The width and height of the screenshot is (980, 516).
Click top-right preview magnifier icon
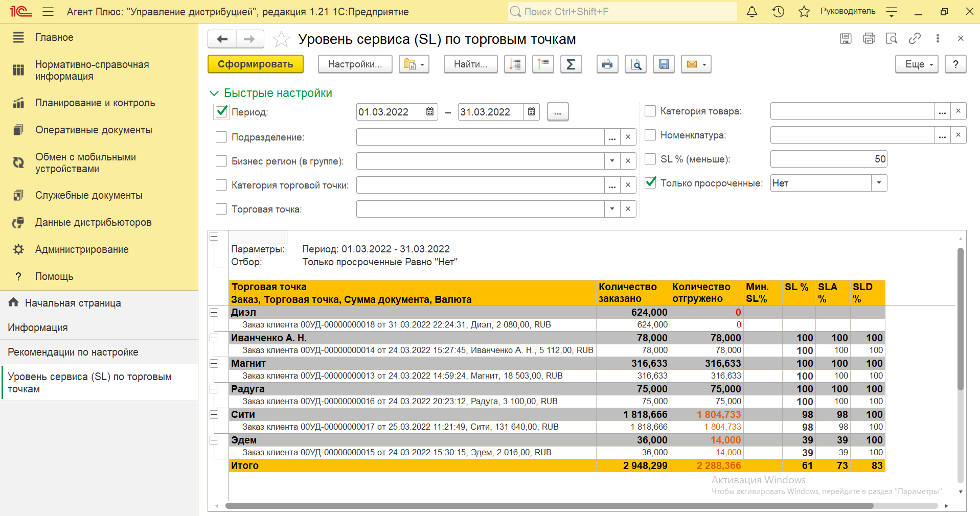pos(892,38)
